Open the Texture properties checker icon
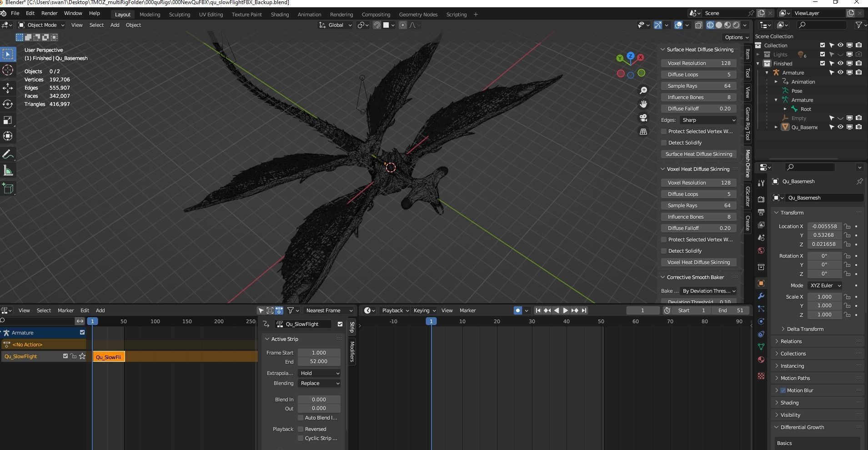Image resolution: width=868 pixels, height=450 pixels. pyautogui.click(x=761, y=376)
